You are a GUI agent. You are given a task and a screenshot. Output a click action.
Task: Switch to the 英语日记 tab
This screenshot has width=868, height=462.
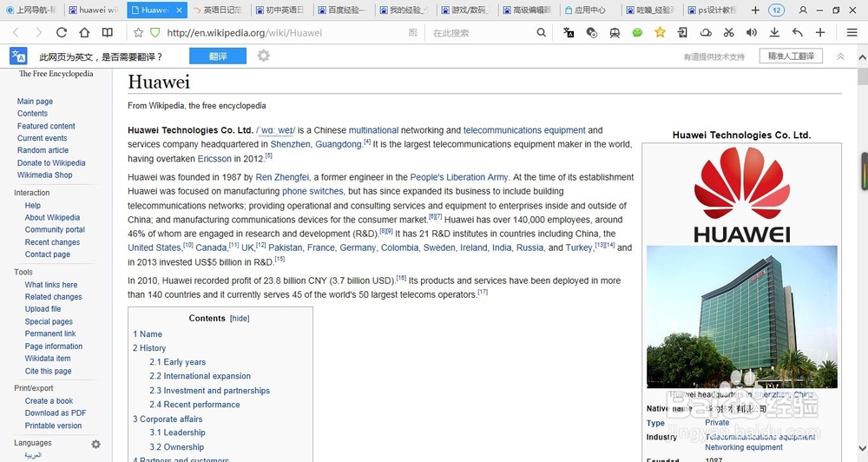pyautogui.click(x=218, y=10)
